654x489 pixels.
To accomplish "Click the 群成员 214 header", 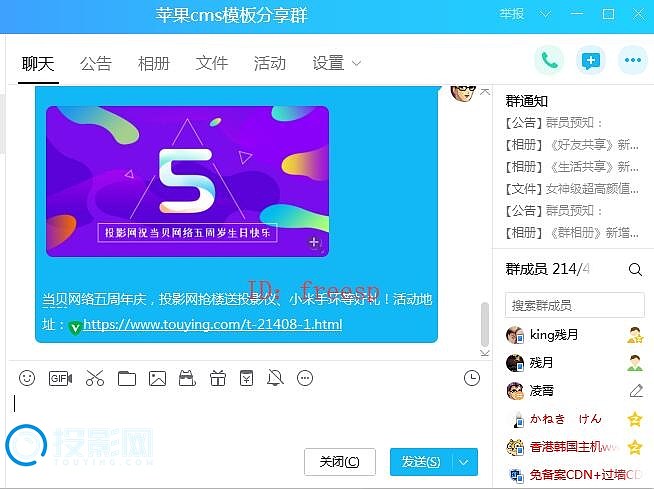I will point(548,269).
